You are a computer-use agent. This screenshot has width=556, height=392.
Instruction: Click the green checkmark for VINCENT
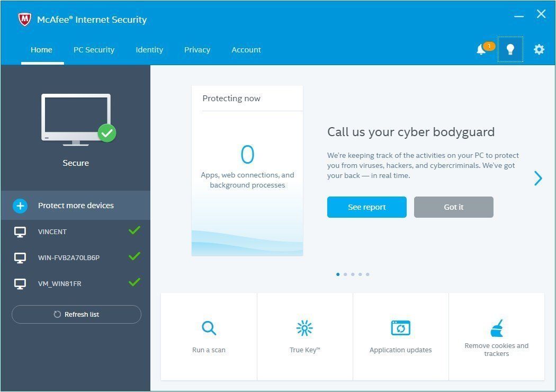coord(134,230)
